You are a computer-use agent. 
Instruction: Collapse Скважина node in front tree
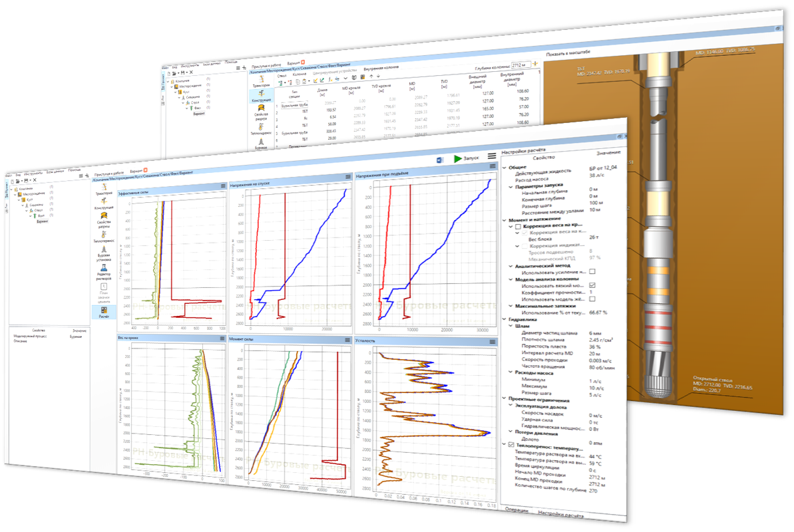point(23,205)
